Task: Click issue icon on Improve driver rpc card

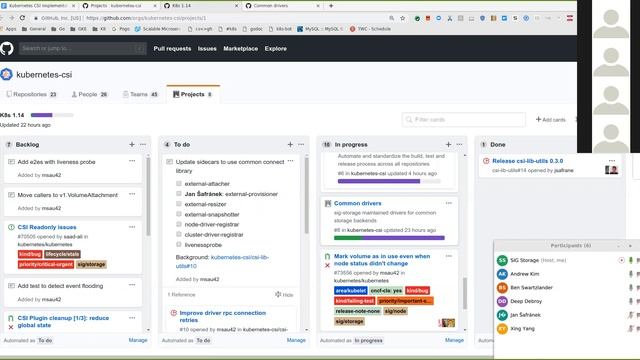Action: pyautogui.click(x=173, y=313)
